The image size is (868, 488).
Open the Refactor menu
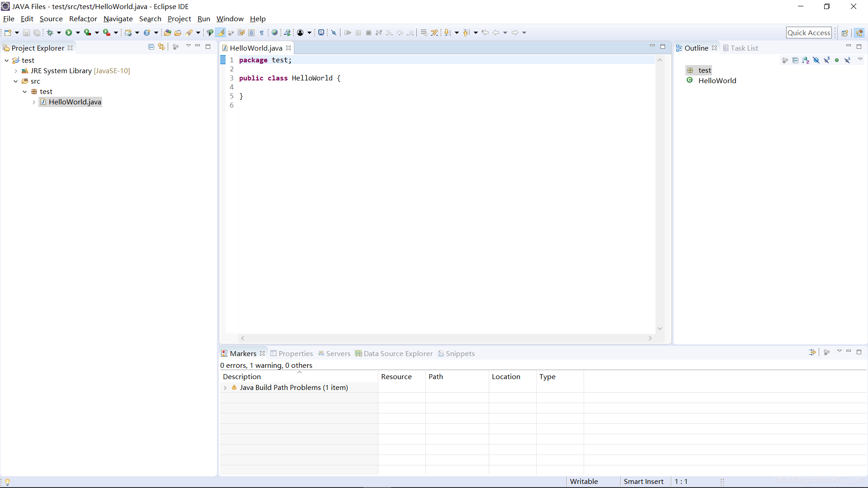click(x=83, y=19)
